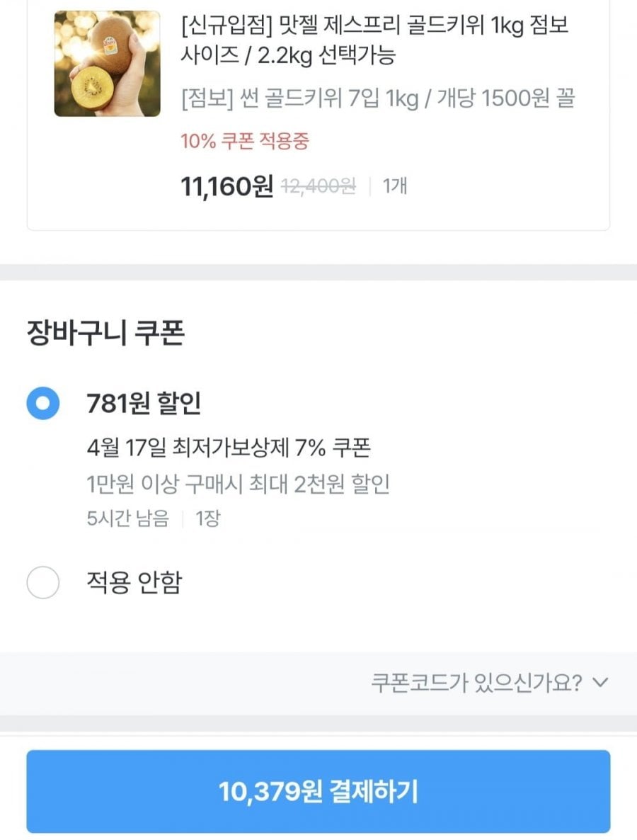Open the 쿠폰코드가 있으신가요? link
The image size is (637, 840).
476,683
